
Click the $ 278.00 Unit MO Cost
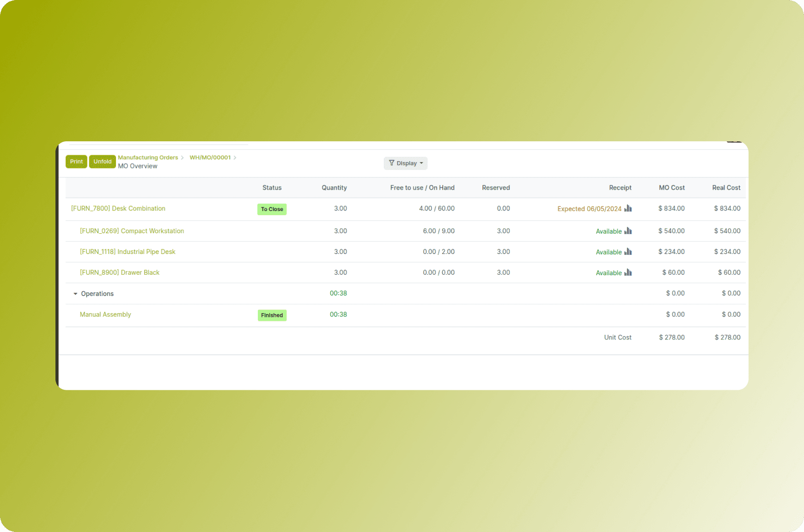click(x=672, y=338)
